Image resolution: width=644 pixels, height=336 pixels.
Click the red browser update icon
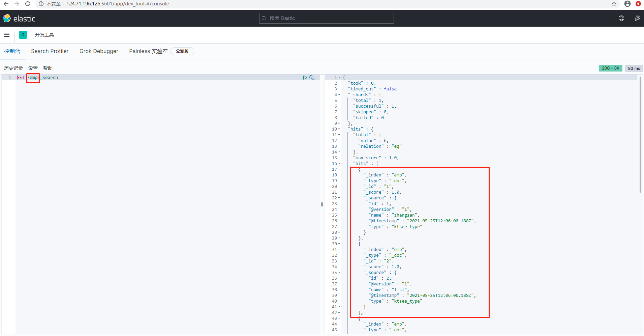point(638,4)
